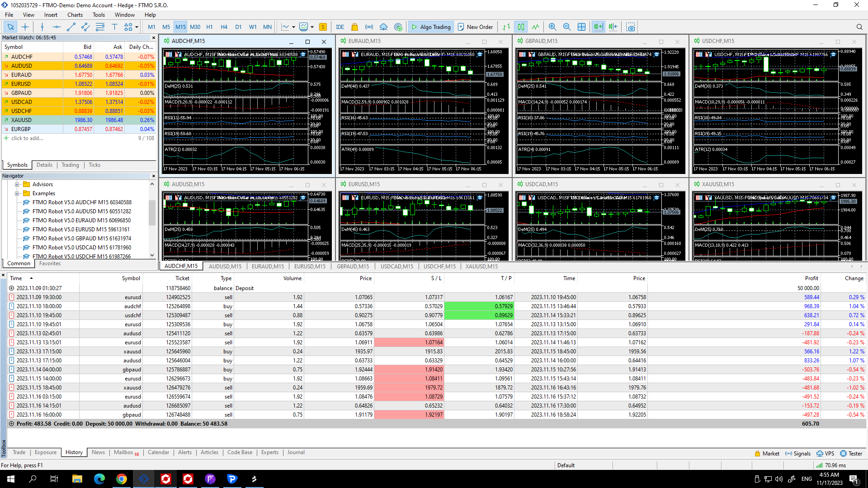868x488 pixels.
Task: Toggle line chart display mode
Action: 536,27
